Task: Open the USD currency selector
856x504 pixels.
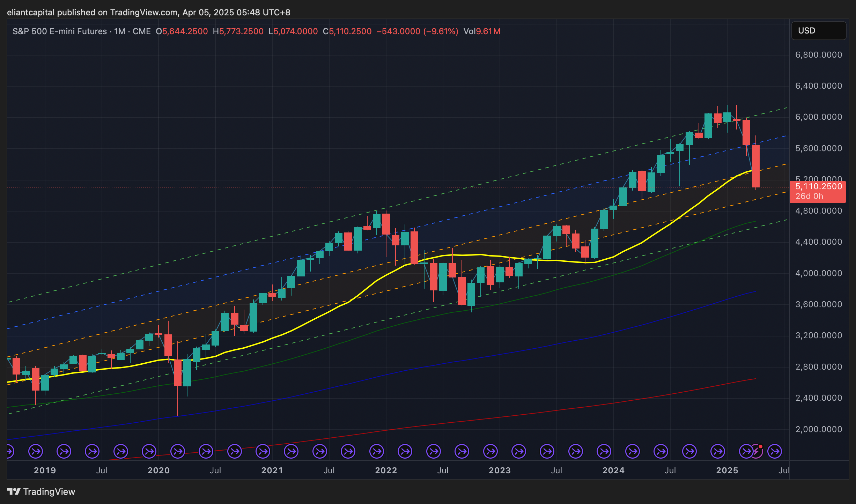Action: point(818,31)
